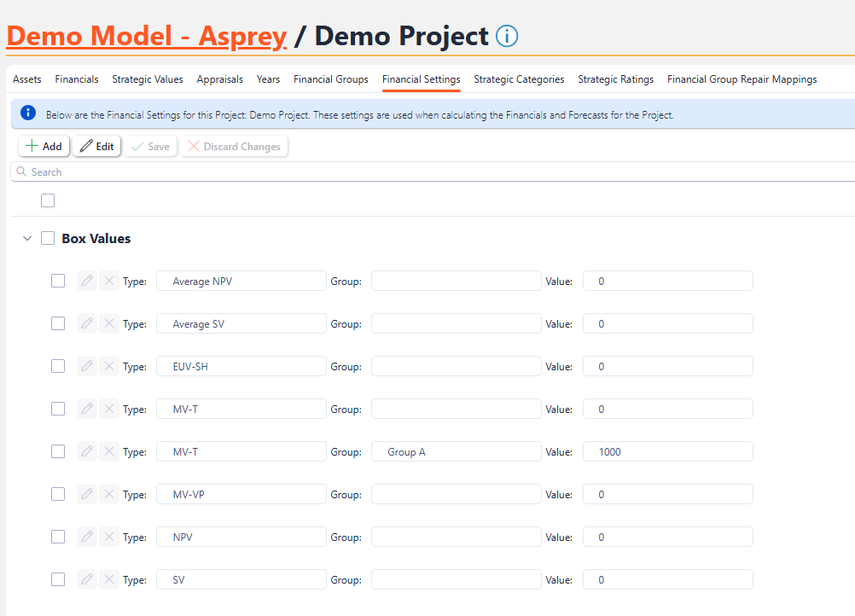This screenshot has height=616, width=855.
Task: Open the Financial Group Repair Mappings tab
Action: point(742,79)
